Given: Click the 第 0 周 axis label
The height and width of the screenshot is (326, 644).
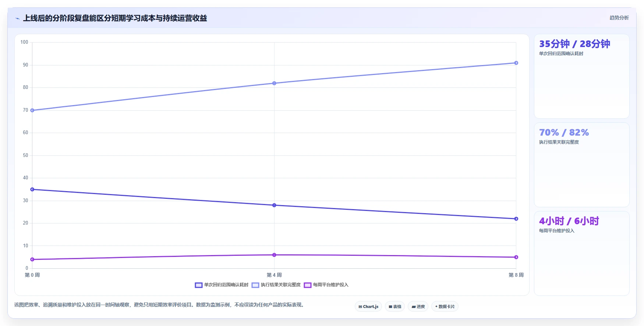Looking at the screenshot, I should (x=32, y=275).
